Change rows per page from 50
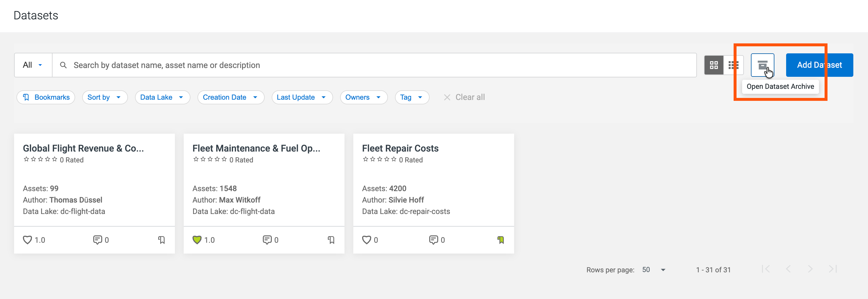 tap(654, 270)
